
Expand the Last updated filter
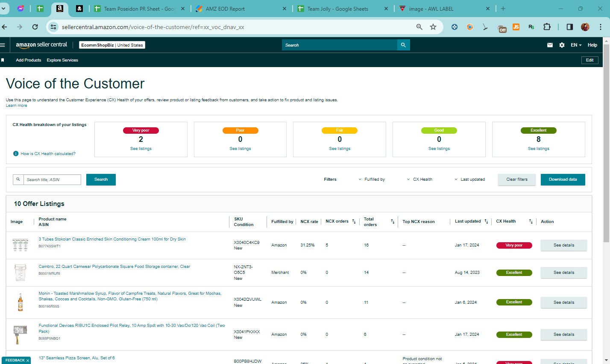click(469, 179)
